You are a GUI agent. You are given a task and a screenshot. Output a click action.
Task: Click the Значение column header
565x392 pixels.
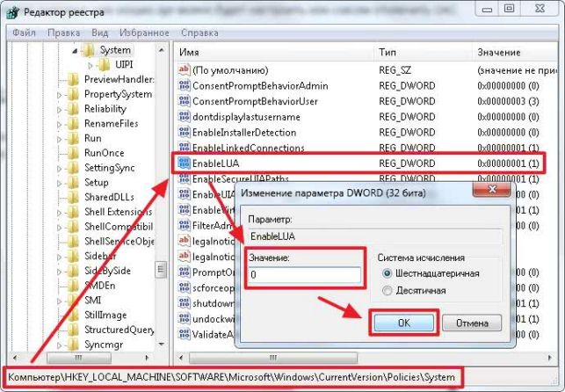point(515,52)
